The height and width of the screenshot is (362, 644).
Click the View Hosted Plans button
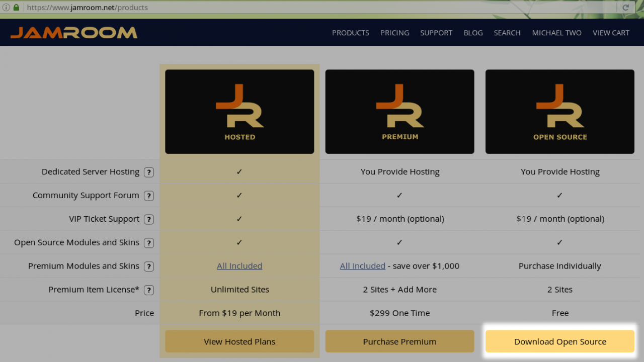(x=239, y=341)
